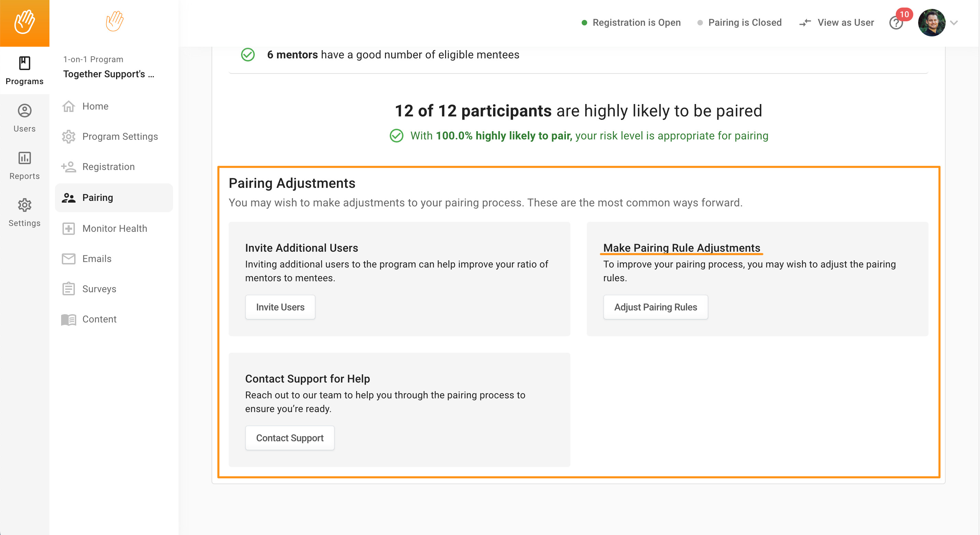Click the Adjust Pairing Rules button
980x535 pixels.
656,307
